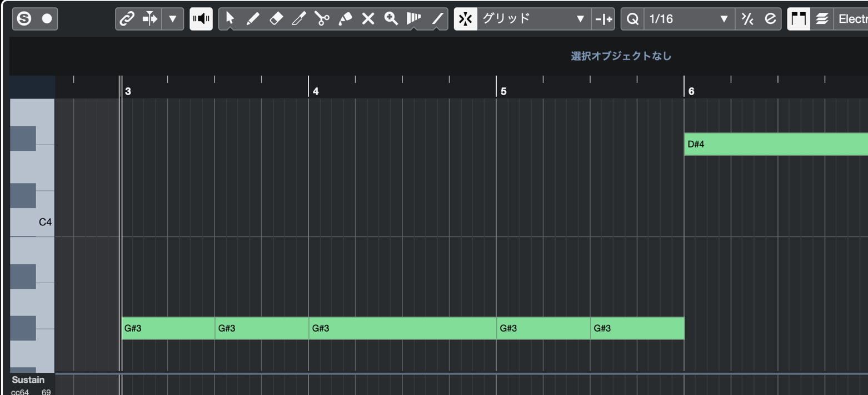
Task: Toggle Snap on/off button
Action: (466, 19)
